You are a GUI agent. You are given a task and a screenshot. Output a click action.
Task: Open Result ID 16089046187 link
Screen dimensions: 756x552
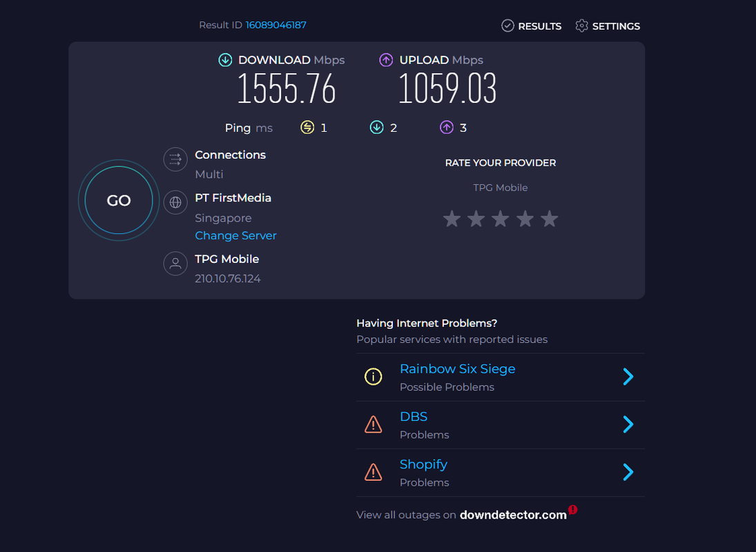pos(275,25)
